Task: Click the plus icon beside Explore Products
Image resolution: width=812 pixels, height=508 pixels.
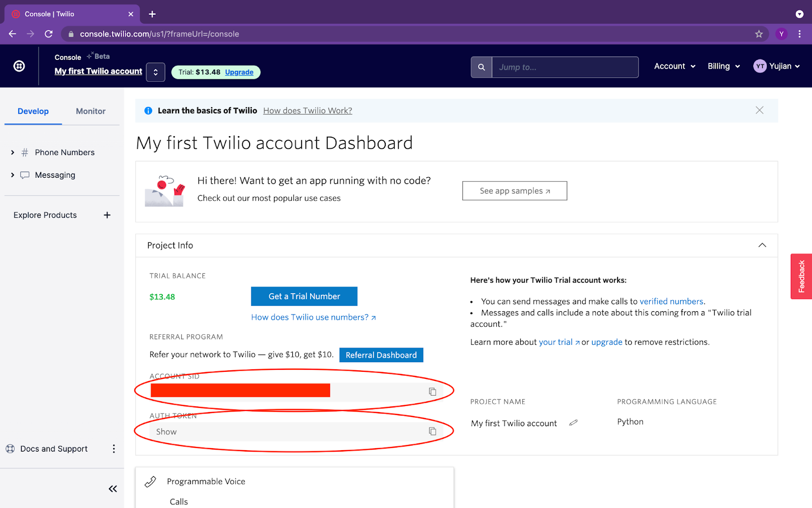Action: click(107, 215)
